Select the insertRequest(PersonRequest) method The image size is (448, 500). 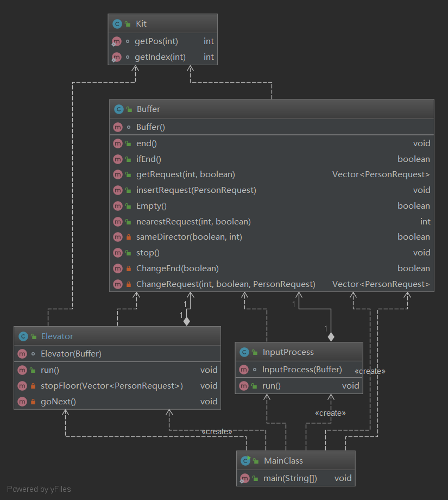(x=196, y=190)
